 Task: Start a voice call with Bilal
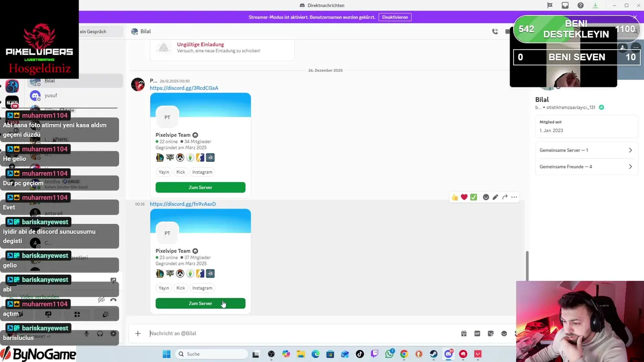pyautogui.click(x=495, y=31)
